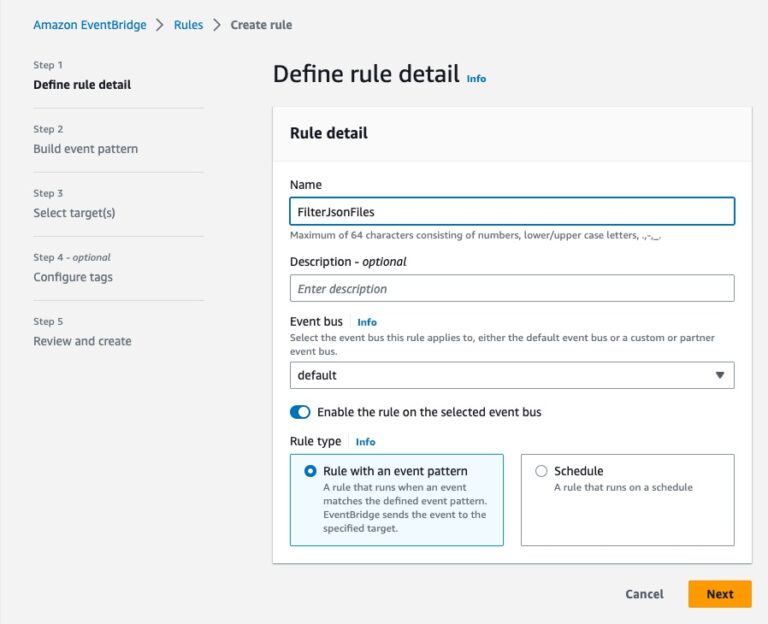This screenshot has height=624, width=768.
Task: Click the Description optional input field
Action: (x=512, y=288)
